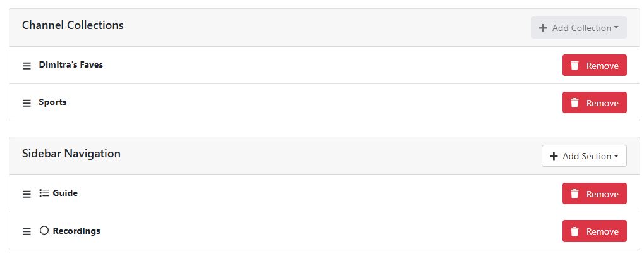This screenshot has width=644, height=256.
Task: Click the trash icon in Guide row
Action: (574, 194)
